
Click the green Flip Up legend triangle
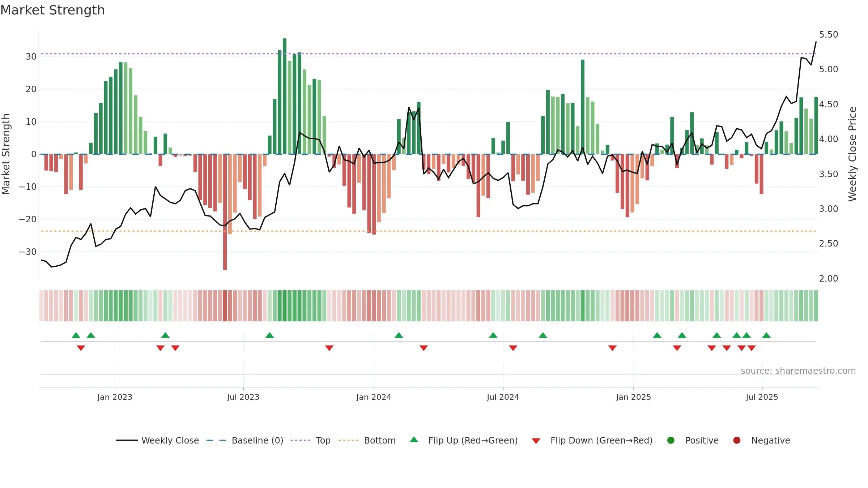pos(414,440)
